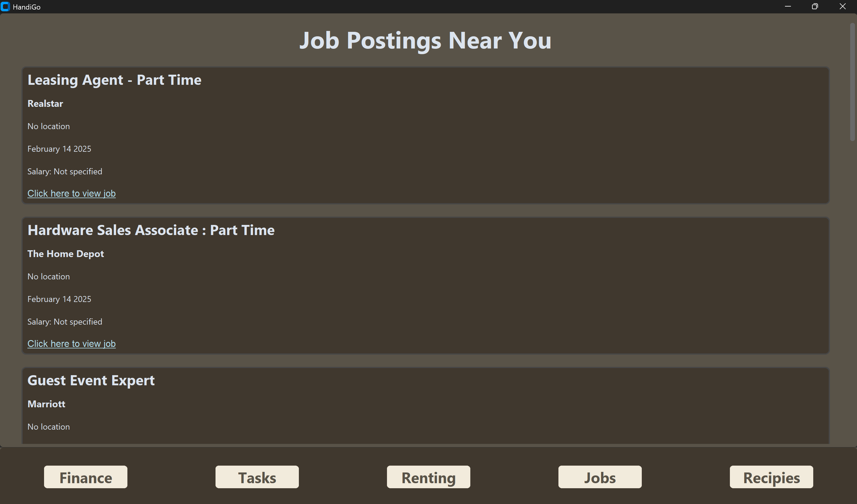857x504 pixels.
Task: Click the Job Postings Near You heading
Action: 425,40
